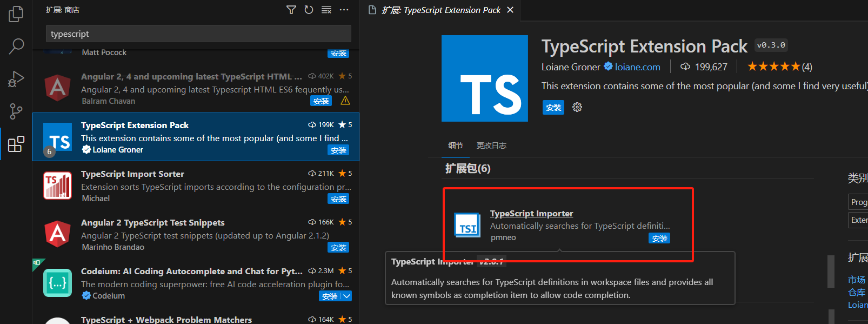Click verified publisher badge next to loiane.com
This screenshot has width=868, height=324.
click(608, 67)
